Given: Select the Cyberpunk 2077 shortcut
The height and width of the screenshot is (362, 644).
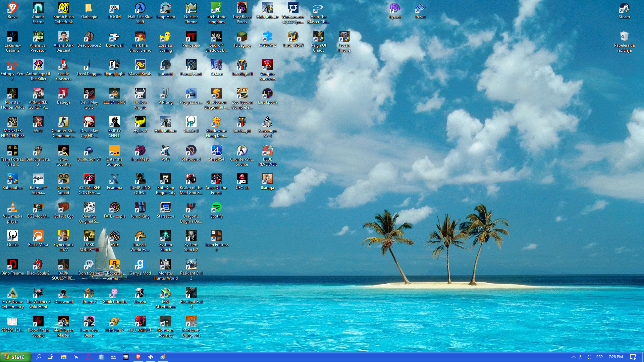Looking at the screenshot, I should click(64, 241).
